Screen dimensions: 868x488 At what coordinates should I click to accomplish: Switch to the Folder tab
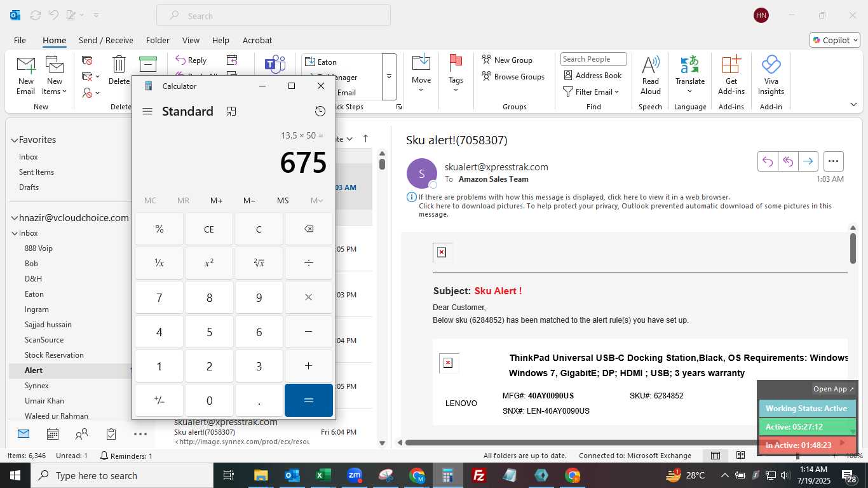(x=158, y=40)
